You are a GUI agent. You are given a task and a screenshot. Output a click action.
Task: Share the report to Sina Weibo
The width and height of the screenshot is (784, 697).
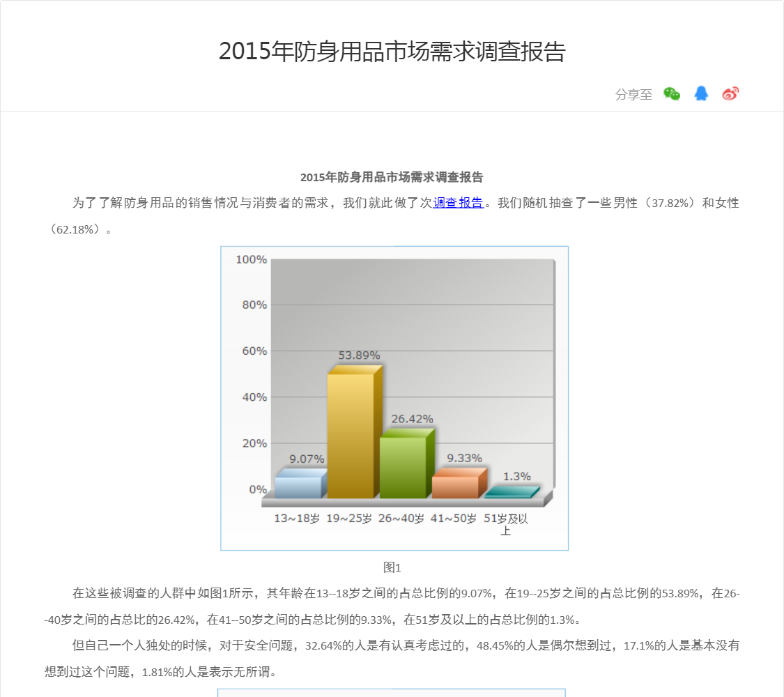click(730, 93)
